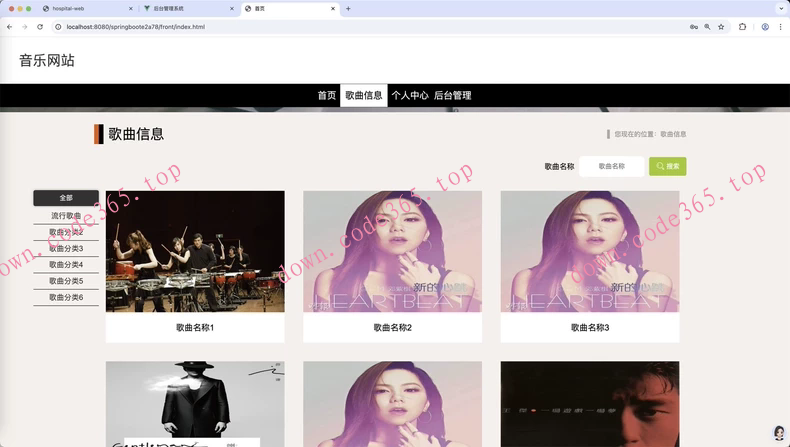
Task: Click the 音乐网站 site title
Action: coord(47,60)
